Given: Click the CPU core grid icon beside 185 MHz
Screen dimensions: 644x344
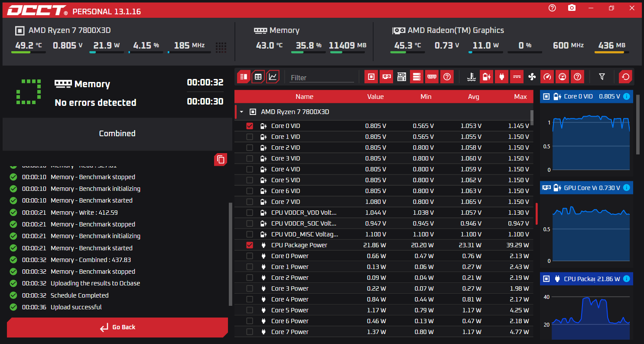Looking at the screenshot, I should click(221, 47).
